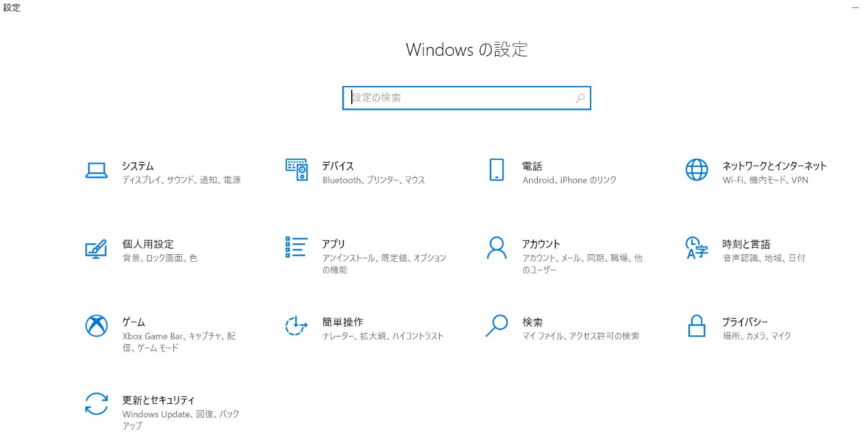This screenshot has width=868, height=445.
Task: Click 'ナレーター、拡大鏡、ハイコントラスト' description
Action: point(383,336)
